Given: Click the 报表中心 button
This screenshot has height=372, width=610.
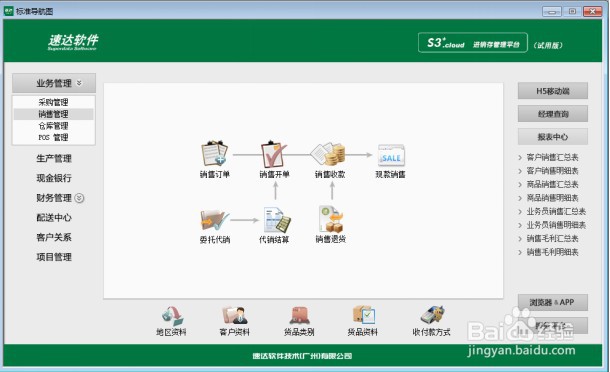Looking at the screenshot, I should 552,137.
